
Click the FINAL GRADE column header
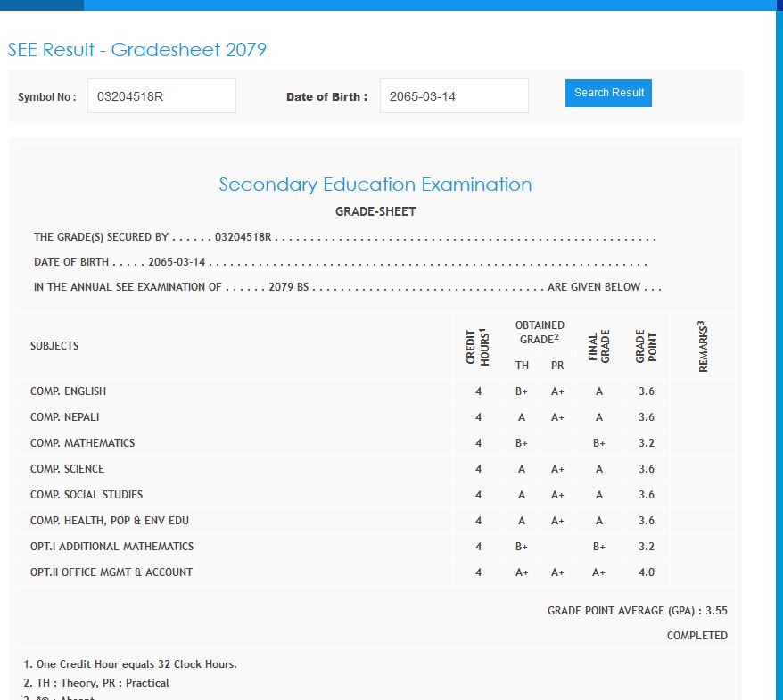coord(599,346)
